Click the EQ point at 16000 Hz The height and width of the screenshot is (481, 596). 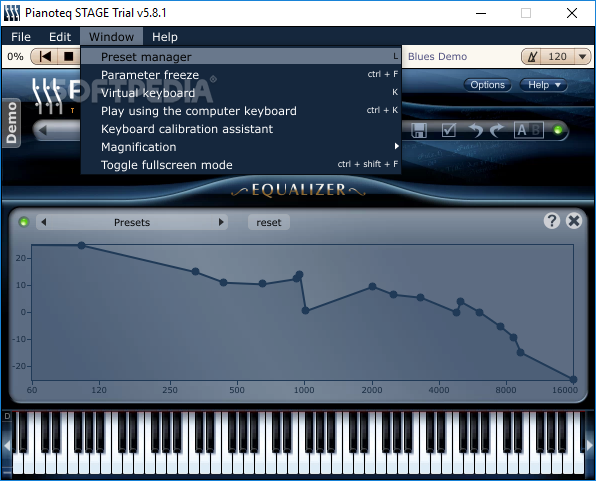click(574, 379)
